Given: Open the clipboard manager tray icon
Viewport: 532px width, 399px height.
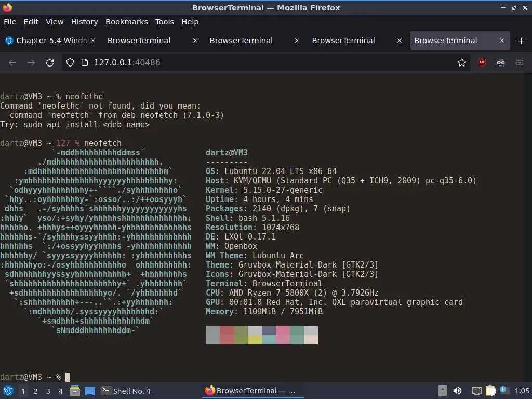Looking at the screenshot, I should click(491, 391).
